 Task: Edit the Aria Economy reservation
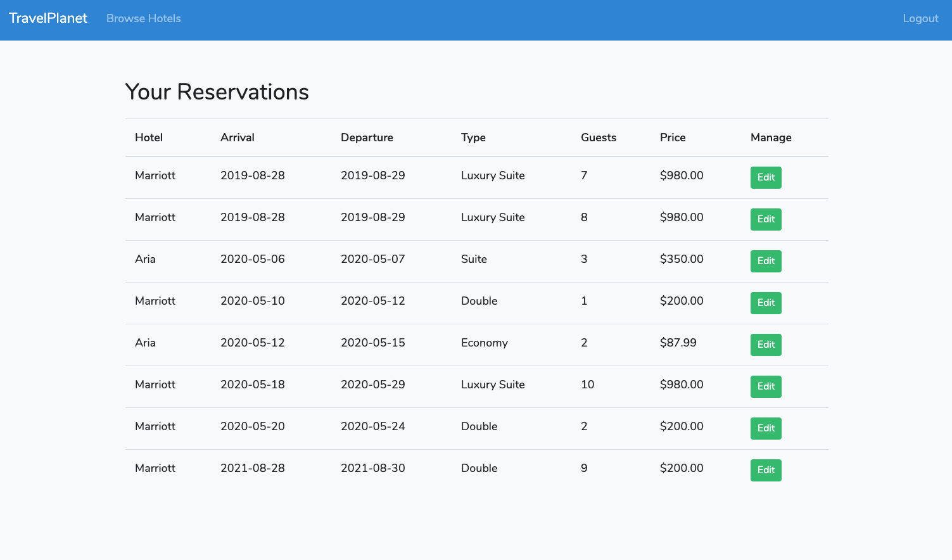[x=765, y=345]
